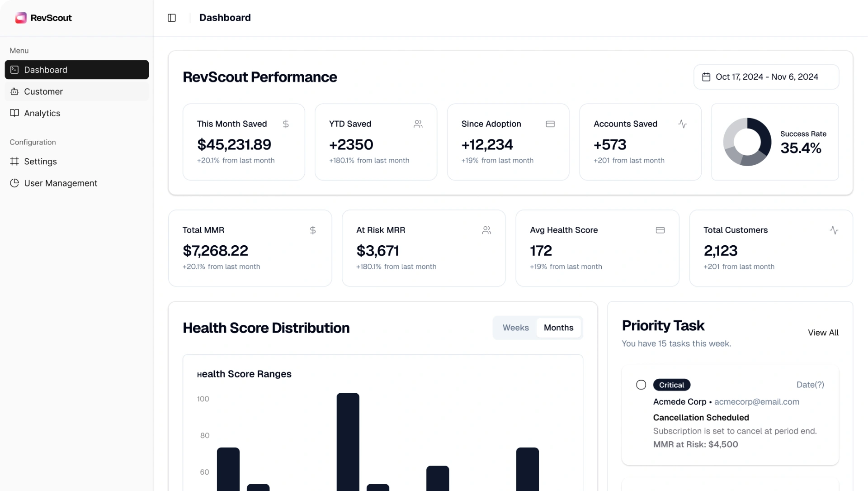
Task: Click users icon on At Risk MRR card
Action: pyautogui.click(x=486, y=230)
